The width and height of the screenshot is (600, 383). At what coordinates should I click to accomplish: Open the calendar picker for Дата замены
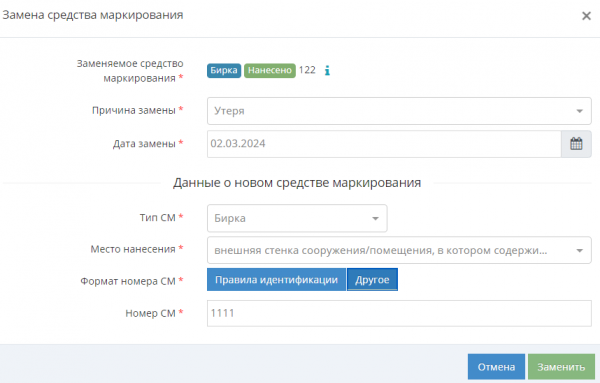pyautogui.click(x=576, y=144)
